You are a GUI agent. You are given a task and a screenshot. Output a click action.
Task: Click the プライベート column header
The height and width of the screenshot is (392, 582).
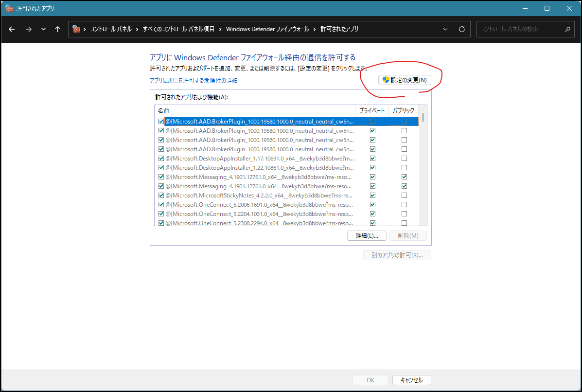372,110
